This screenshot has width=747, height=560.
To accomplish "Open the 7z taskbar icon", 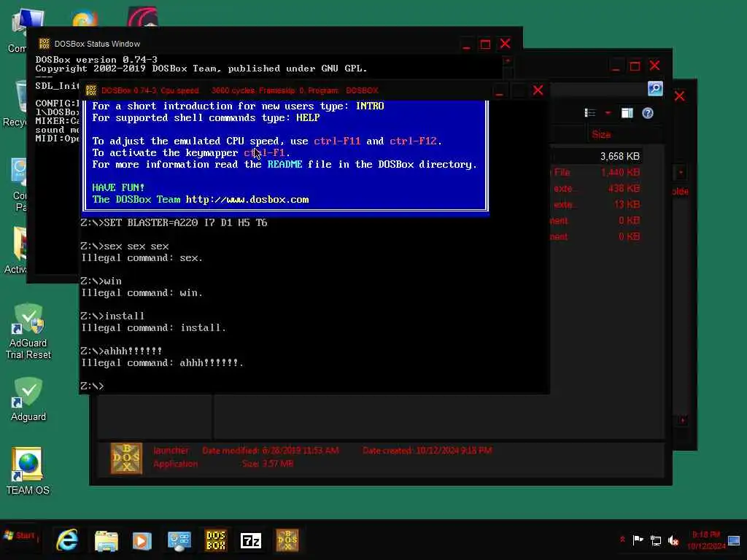I will pos(251,541).
